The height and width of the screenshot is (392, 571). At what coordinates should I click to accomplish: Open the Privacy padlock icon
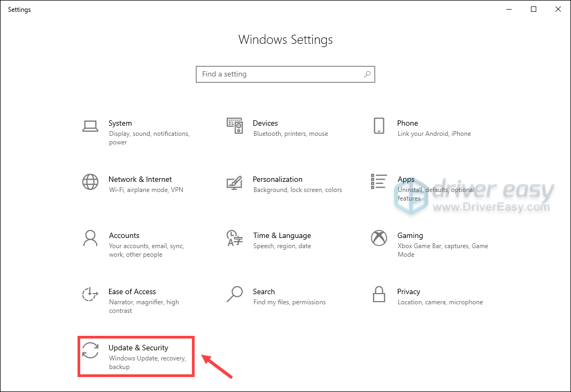[x=379, y=294]
